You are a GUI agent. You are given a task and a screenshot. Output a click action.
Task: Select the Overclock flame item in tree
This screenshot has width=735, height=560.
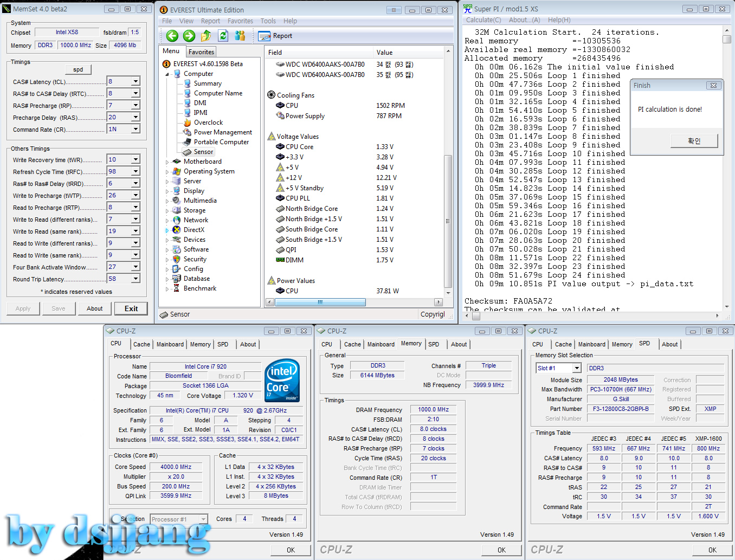[x=208, y=123]
